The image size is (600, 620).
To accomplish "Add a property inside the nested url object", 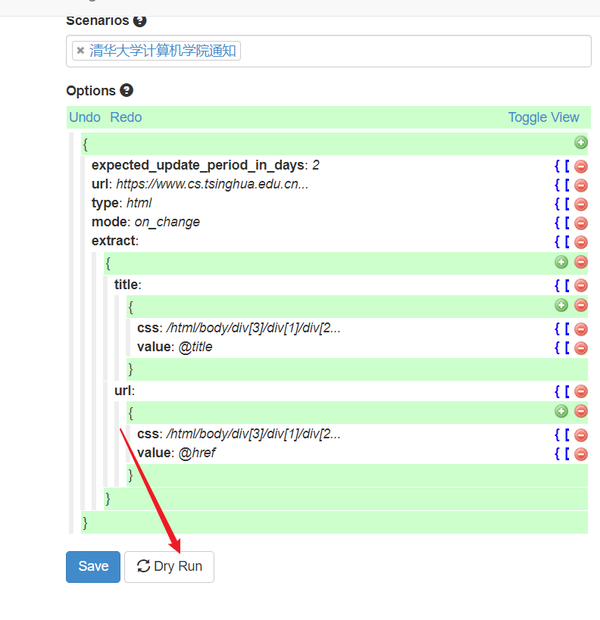I will pos(561,411).
